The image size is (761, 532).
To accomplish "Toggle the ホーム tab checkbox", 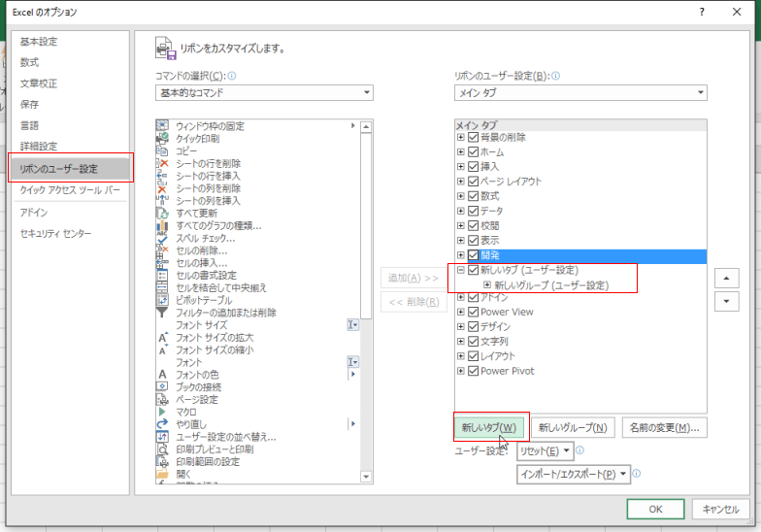I will click(474, 151).
